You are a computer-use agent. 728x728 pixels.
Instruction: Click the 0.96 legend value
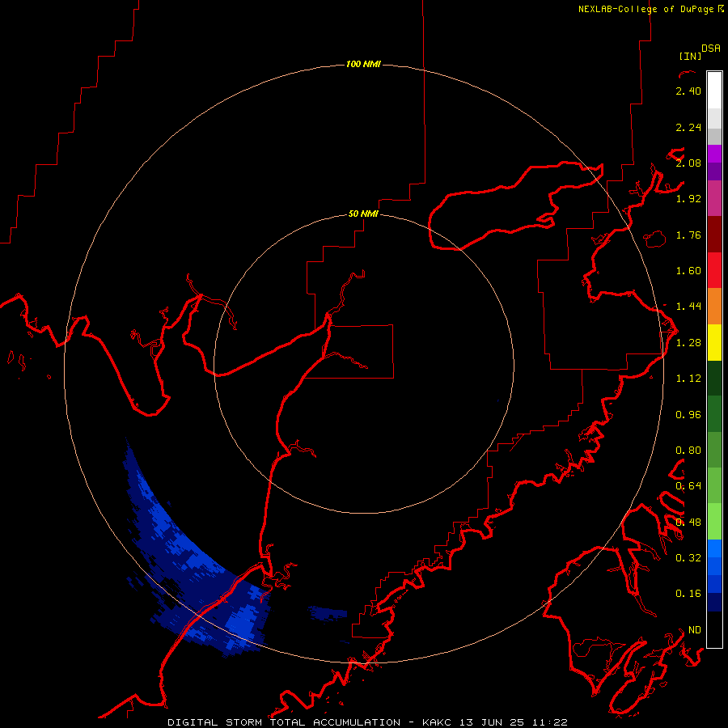[688, 415]
